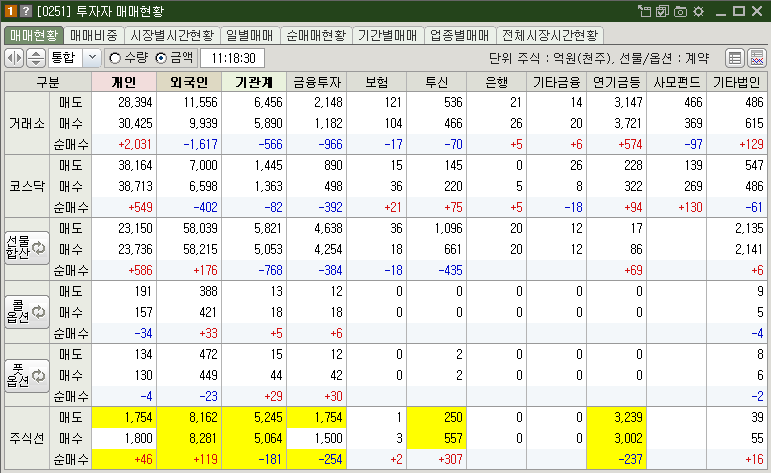The image size is (771, 473).
Task: Click the 금융투자 column header
Action: click(317, 82)
